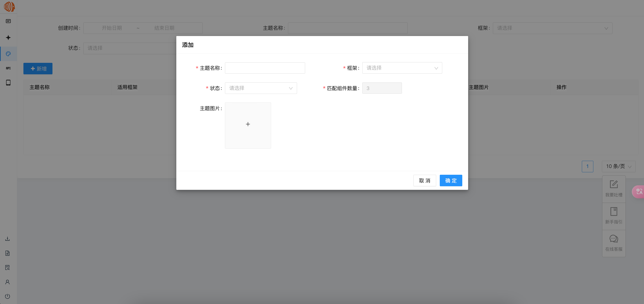Open the 状态 dropdown in the dialog

261,88
